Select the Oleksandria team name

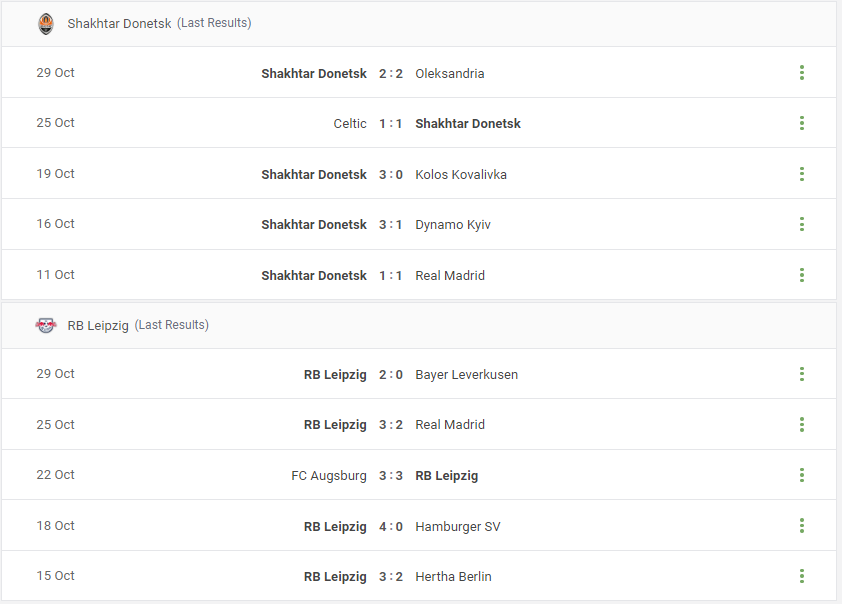click(x=449, y=74)
